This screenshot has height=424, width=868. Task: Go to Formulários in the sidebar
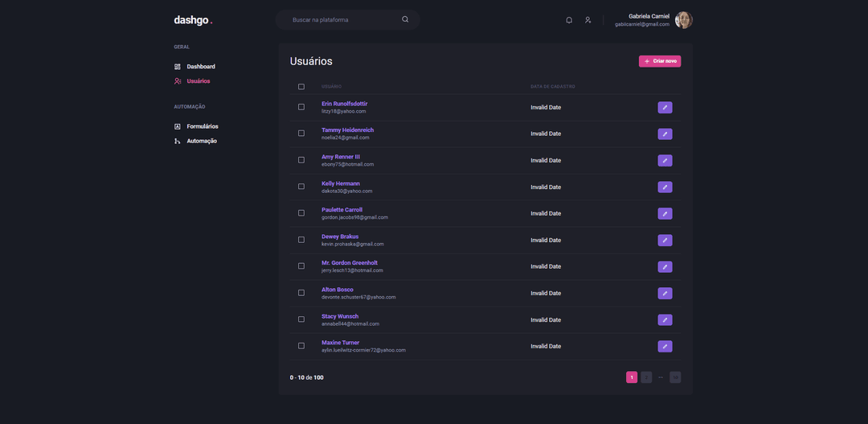click(202, 126)
